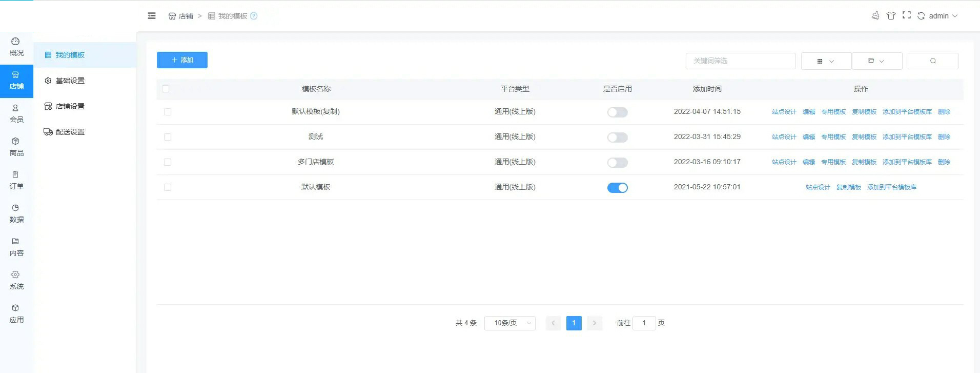
Task: Open 商品 products in the left sidebar
Action: point(16,147)
